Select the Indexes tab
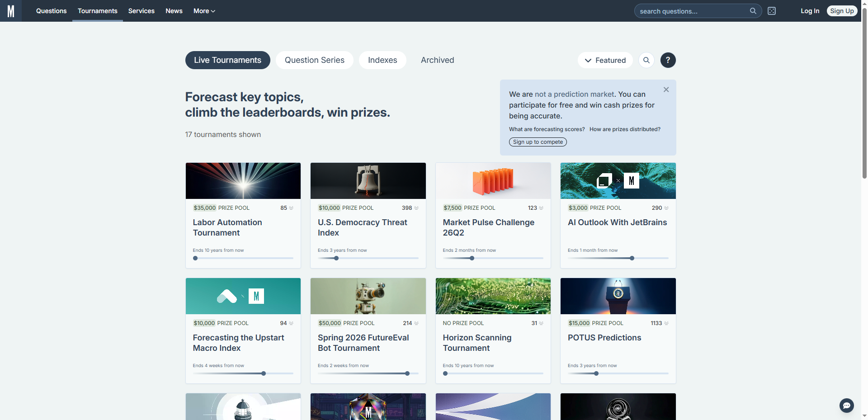This screenshot has height=420, width=868. (382, 60)
